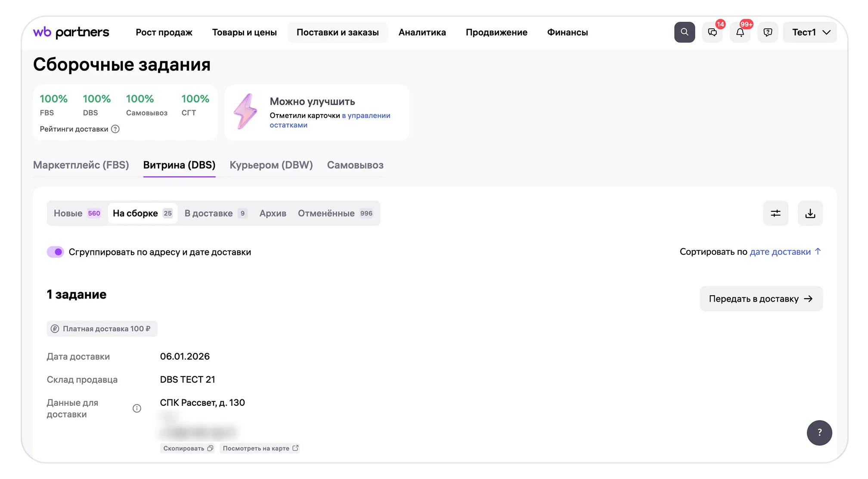
Task: Open the filter settings sliders icon
Action: point(775,213)
